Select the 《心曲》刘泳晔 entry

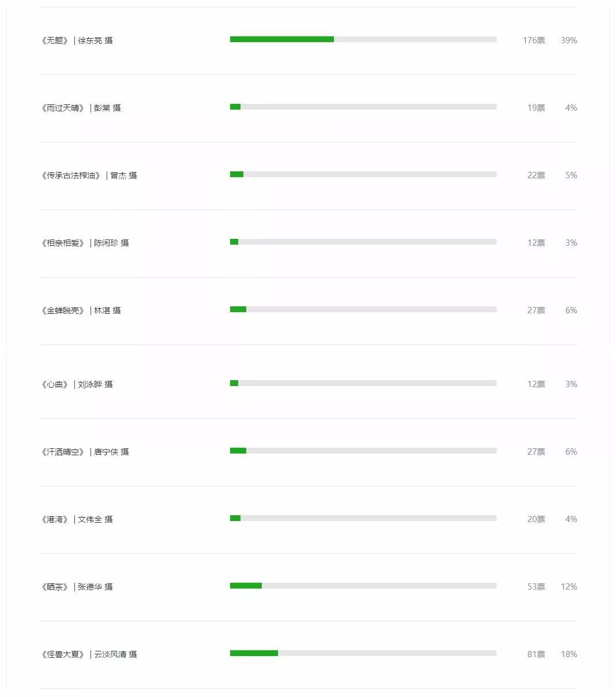[x=308, y=384]
